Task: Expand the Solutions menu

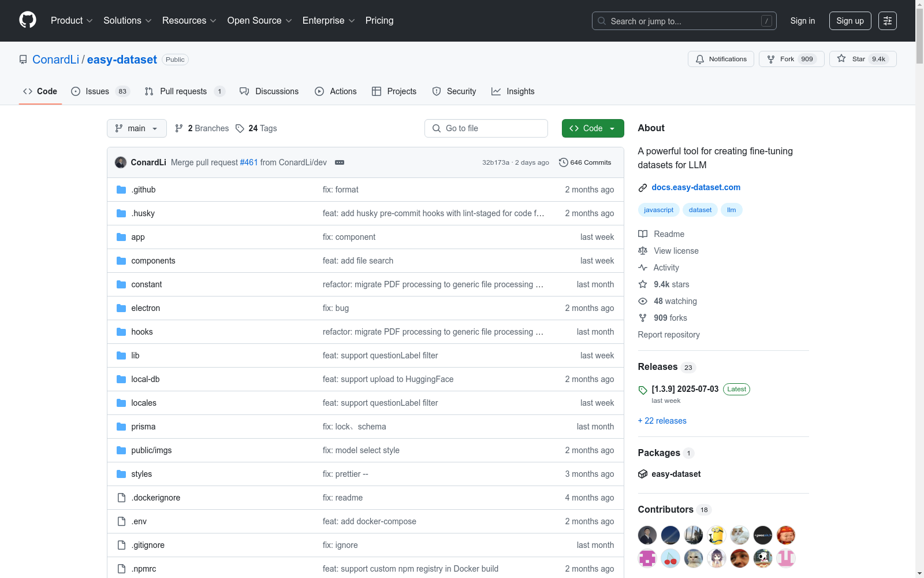Action: point(127,21)
